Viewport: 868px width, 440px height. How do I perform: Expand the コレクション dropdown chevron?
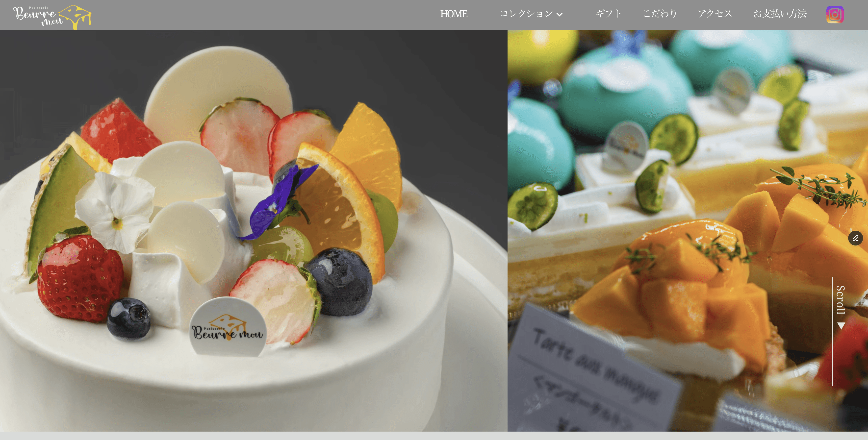click(559, 15)
